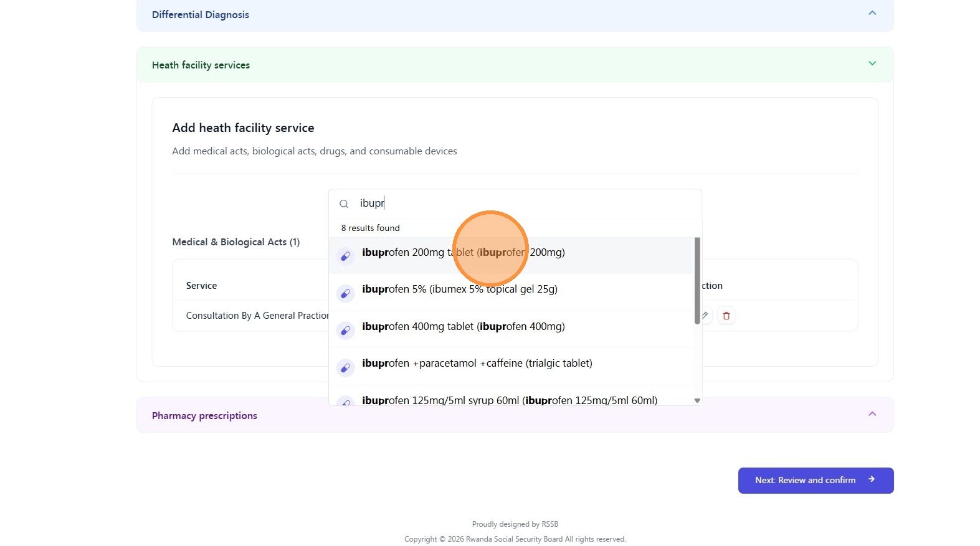Click the Service column header
The image size is (980, 546).
[201, 286]
